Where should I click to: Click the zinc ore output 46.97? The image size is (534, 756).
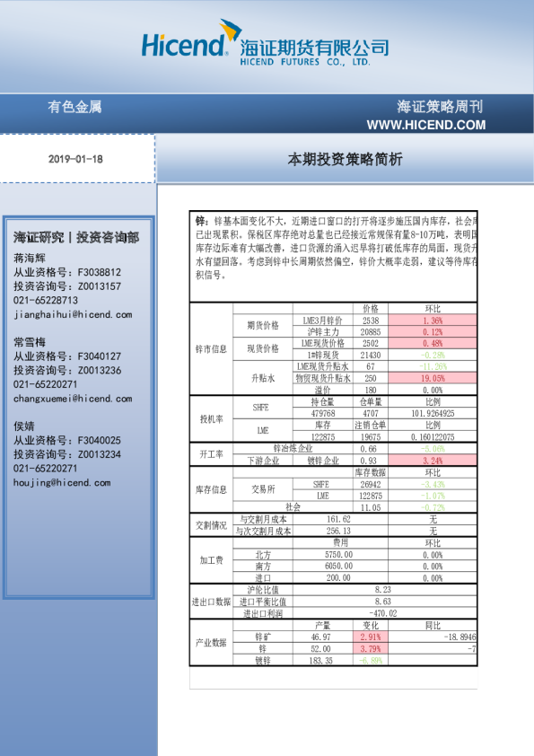click(x=321, y=637)
